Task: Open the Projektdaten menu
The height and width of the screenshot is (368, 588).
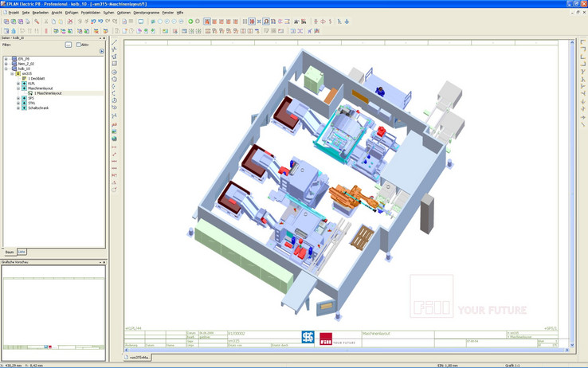Action: [90, 13]
